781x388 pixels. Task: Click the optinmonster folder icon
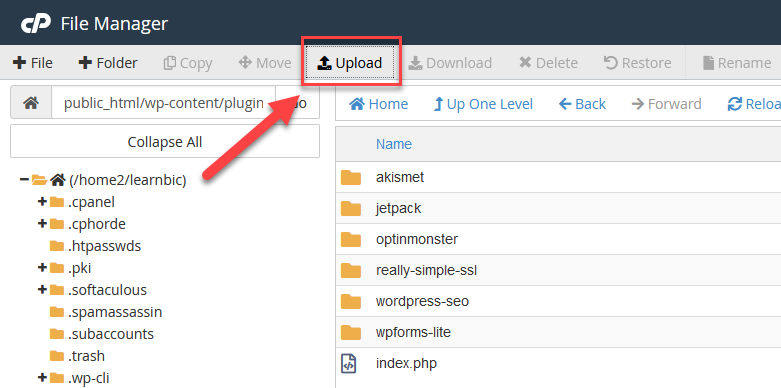(351, 239)
